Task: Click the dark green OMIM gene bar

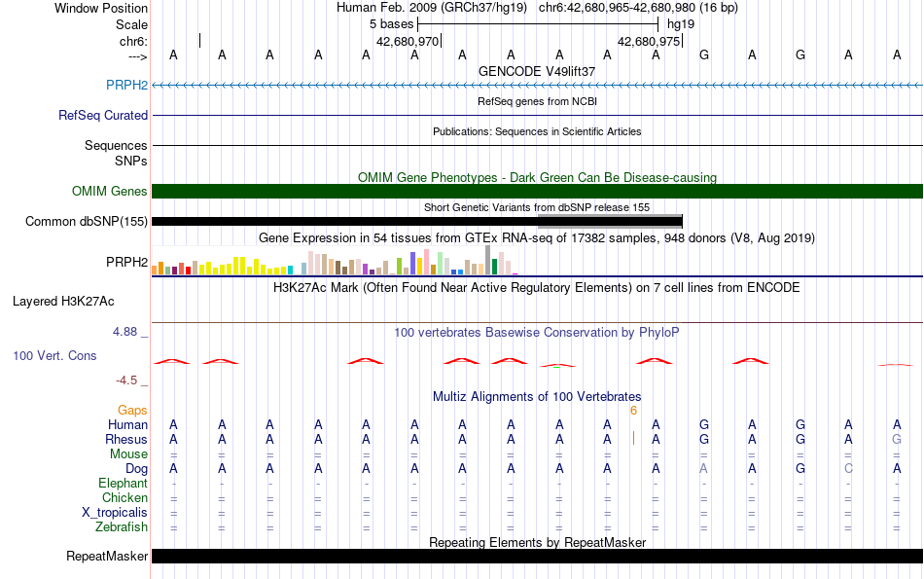Action: point(537,191)
